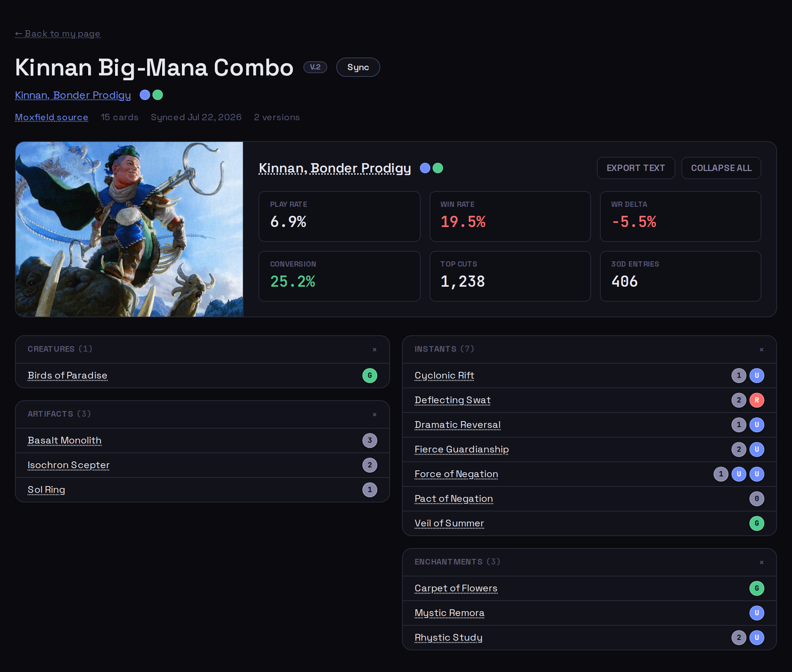Click the 30D Entries 406 stat tile
Image resolution: width=792 pixels, height=672 pixels.
pyautogui.click(x=680, y=276)
